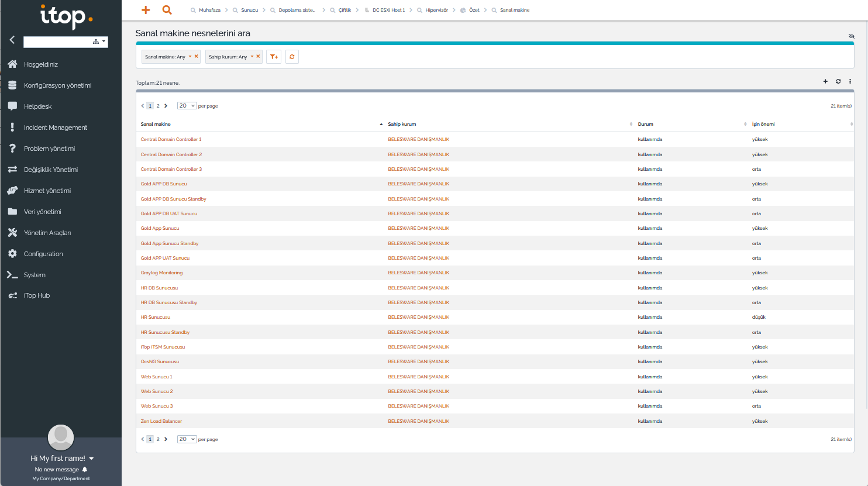The height and width of the screenshot is (486, 868).
Task: Open the top per page dropdown
Action: click(187, 106)
